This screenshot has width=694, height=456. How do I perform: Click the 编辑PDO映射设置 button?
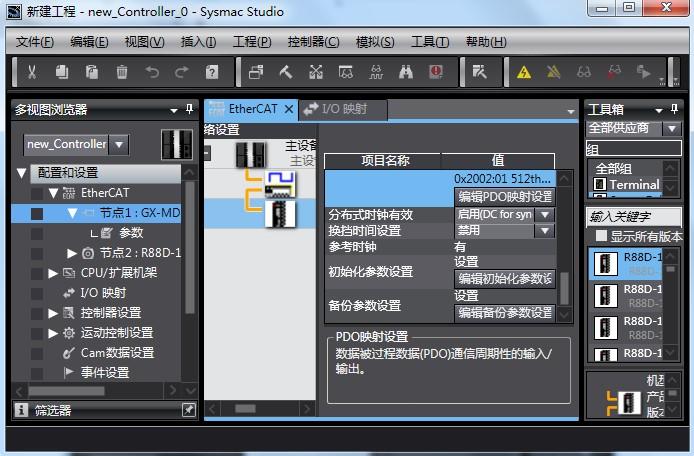pyautogui.click(x=505, y=196)
